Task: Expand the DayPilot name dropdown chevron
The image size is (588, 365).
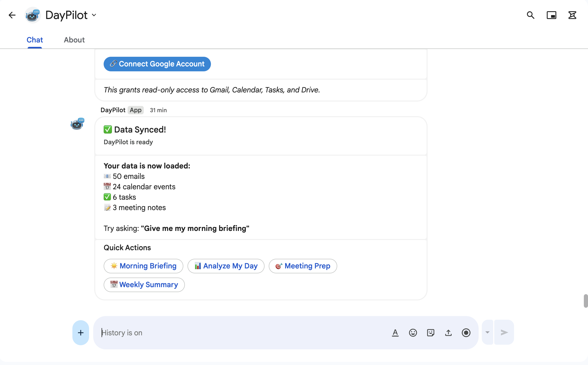Action: [94, 15]
